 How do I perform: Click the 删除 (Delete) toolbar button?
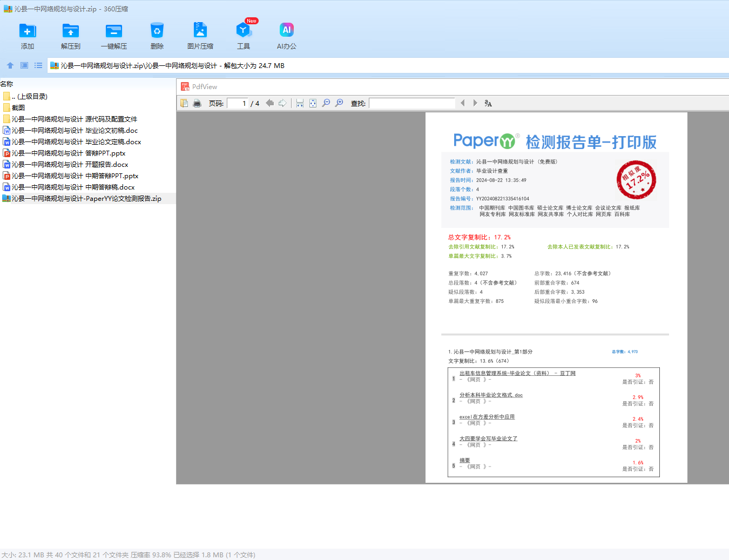coord(157,36)
